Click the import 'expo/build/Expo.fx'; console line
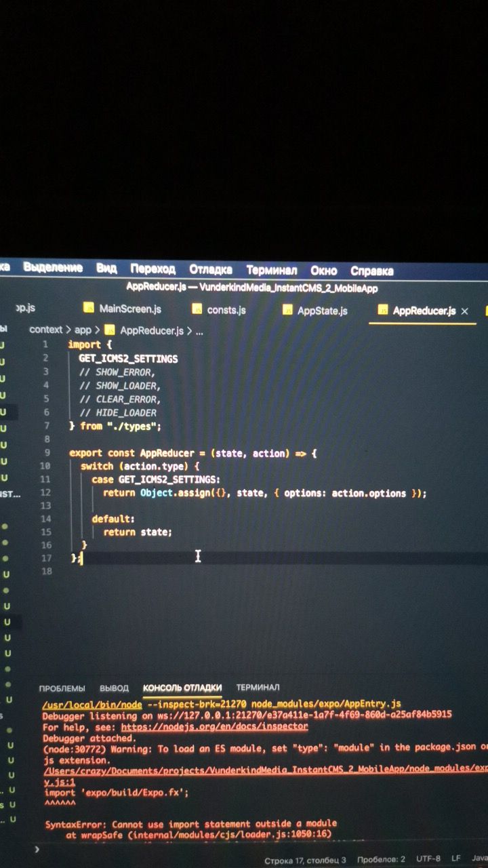 (117, 792)
